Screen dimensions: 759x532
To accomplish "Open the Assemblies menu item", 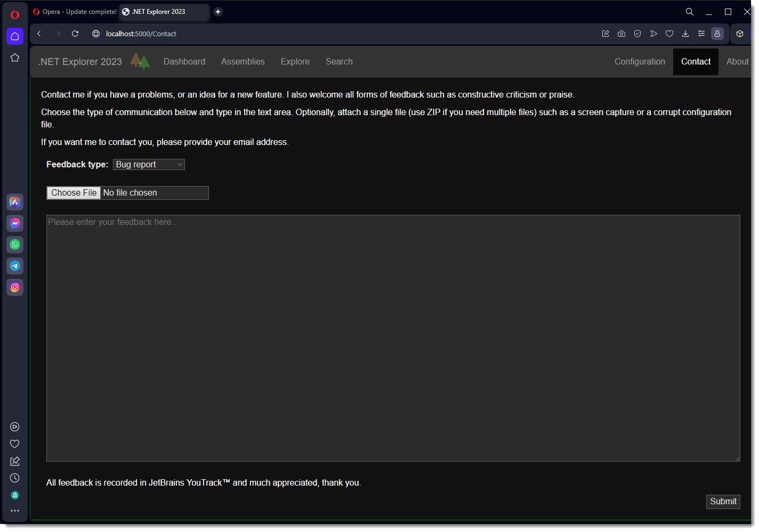I will coord(243,62).
